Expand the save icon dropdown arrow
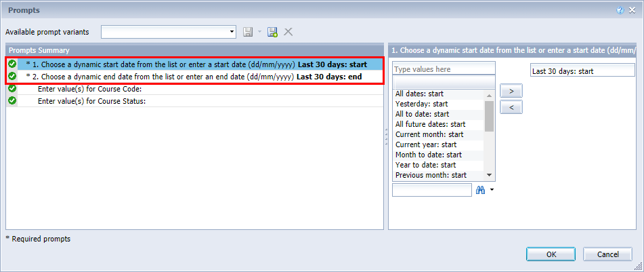Image resolution: width=644 pixels, height=272 pixels. point(259,32)
